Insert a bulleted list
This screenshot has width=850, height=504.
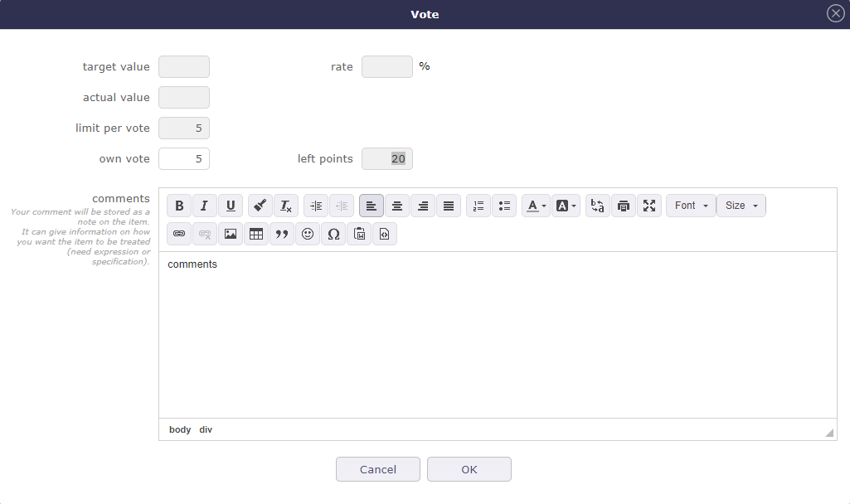tap(504, 206)
